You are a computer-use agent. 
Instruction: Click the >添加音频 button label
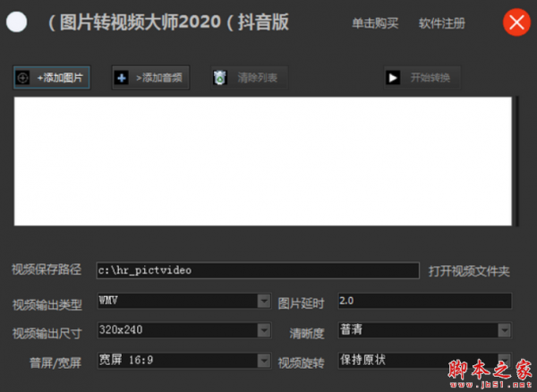(159, 78)
